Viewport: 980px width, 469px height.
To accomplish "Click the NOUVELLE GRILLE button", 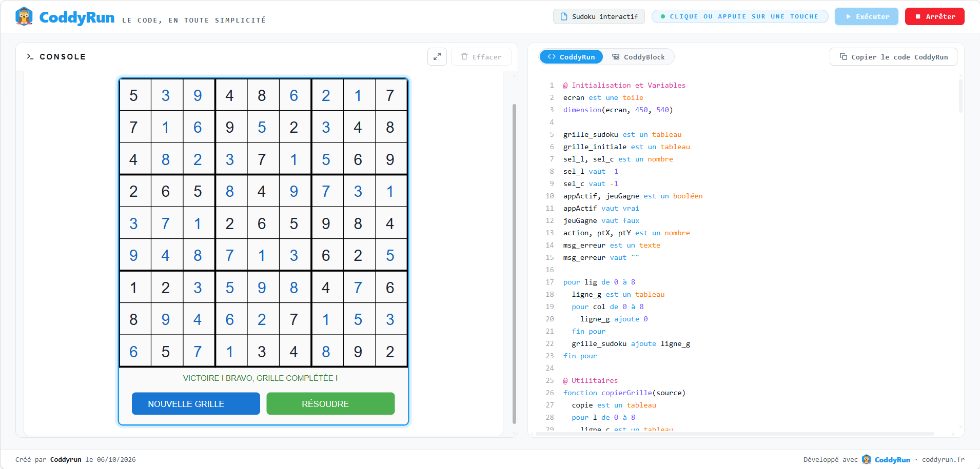I will point(196,404).
